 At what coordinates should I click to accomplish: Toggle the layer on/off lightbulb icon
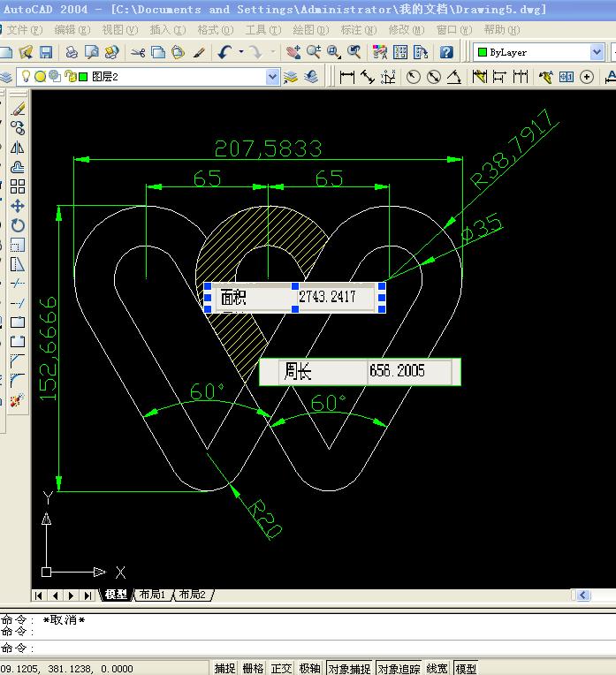26,76
